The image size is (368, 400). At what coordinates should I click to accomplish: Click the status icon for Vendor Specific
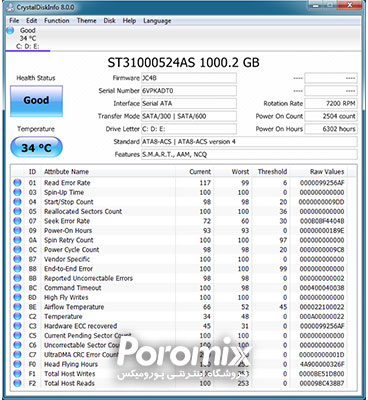click(x=17, y=259)
